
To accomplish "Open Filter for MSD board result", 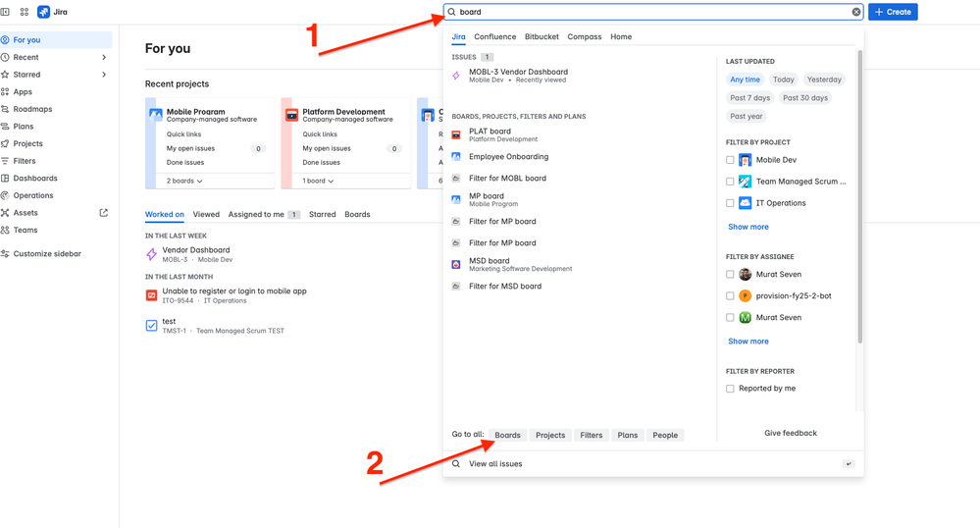I will tap(505, 287).
